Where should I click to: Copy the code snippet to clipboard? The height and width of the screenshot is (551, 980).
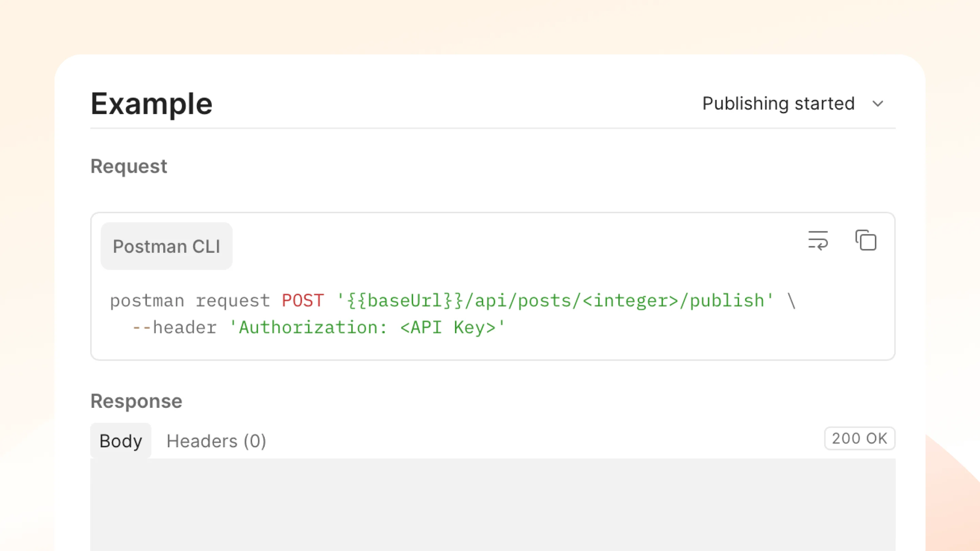click(x=866, y=240)
